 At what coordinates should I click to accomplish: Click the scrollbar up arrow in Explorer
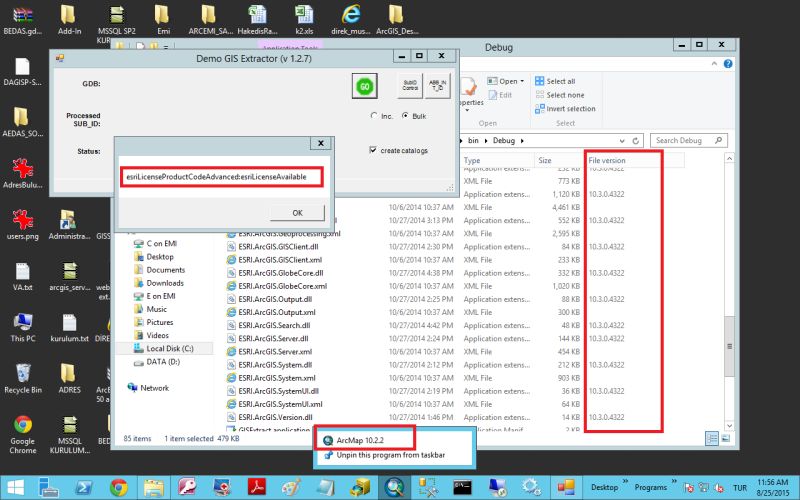click(x=729, y=159)
